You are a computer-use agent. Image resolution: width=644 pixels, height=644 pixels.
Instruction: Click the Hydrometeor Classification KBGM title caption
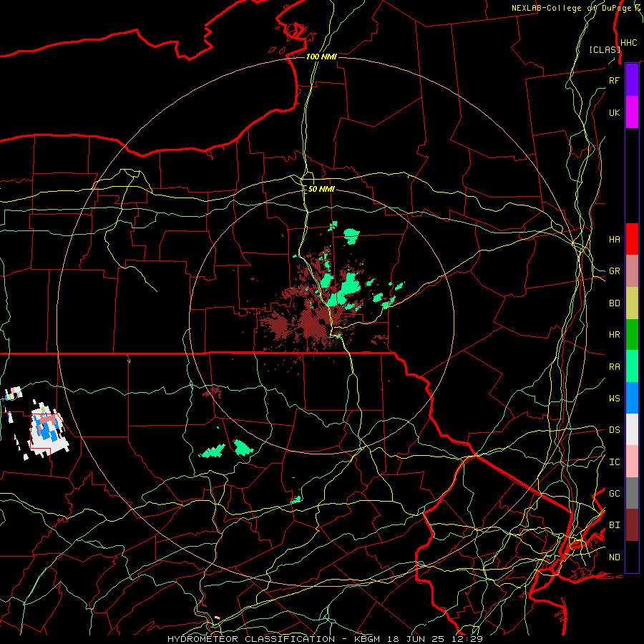click(x=325, y=639)
